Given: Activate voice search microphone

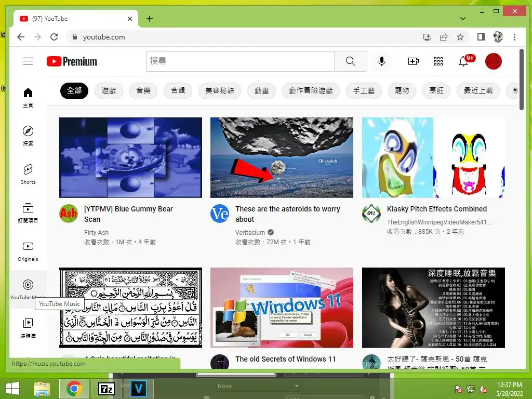Looking at the screenshot, I should [382, 61].
